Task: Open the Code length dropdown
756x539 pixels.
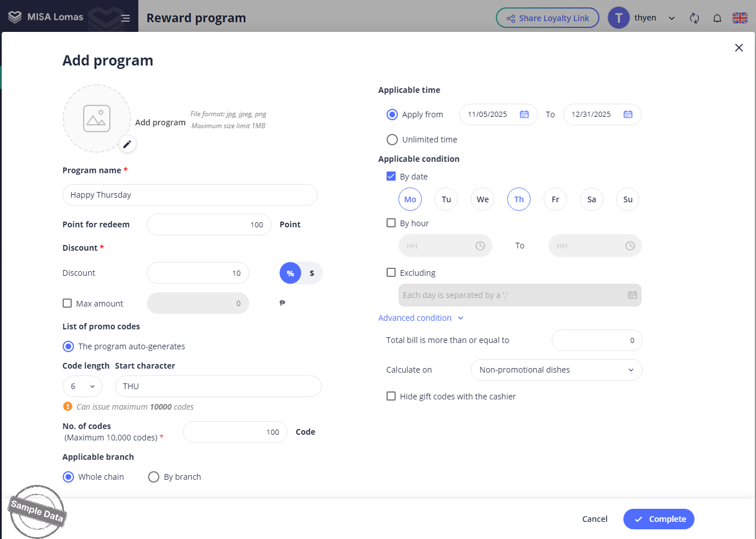Action: pyautogui.click(x=83, y=386)
